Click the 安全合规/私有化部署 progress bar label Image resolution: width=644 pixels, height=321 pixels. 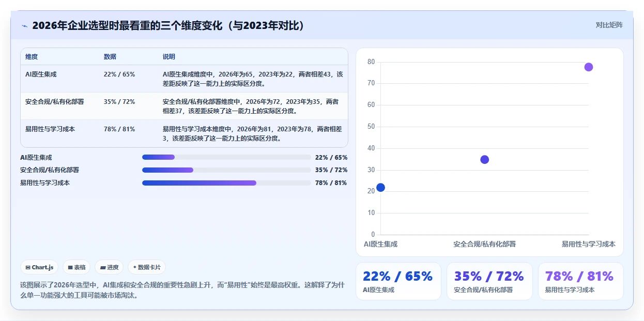click(50, 170)
